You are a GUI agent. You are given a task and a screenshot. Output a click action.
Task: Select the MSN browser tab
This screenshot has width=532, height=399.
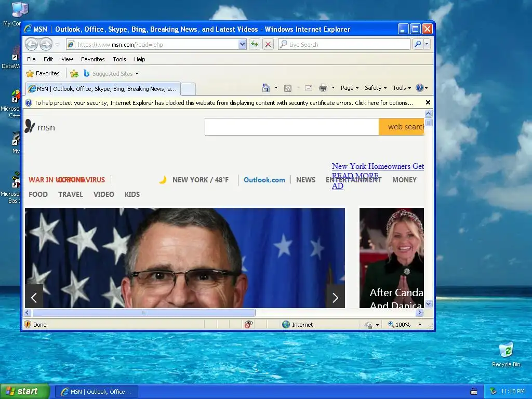coord(103,89)
